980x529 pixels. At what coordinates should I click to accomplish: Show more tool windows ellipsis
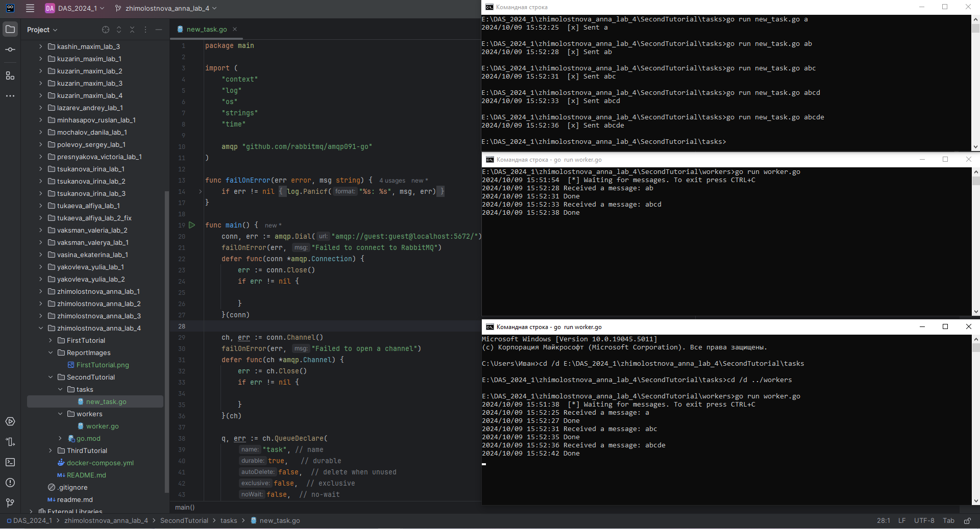coord(10,96)
